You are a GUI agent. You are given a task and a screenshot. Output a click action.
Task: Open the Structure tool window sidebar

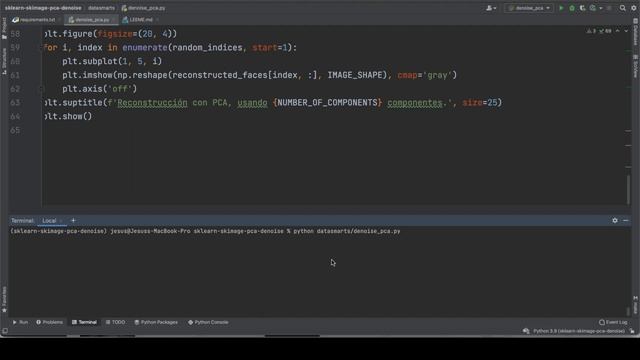pos(4,61)
